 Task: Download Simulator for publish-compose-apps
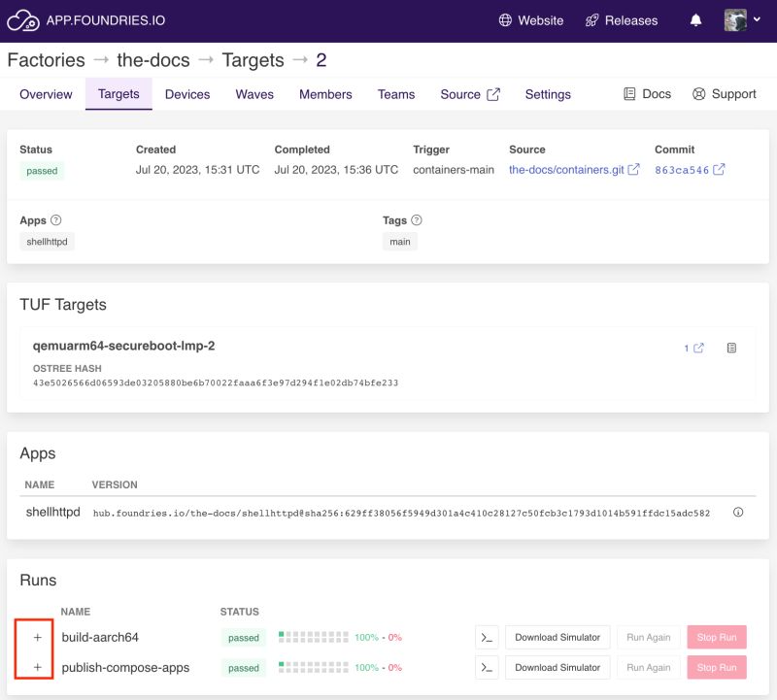[557, 668]
